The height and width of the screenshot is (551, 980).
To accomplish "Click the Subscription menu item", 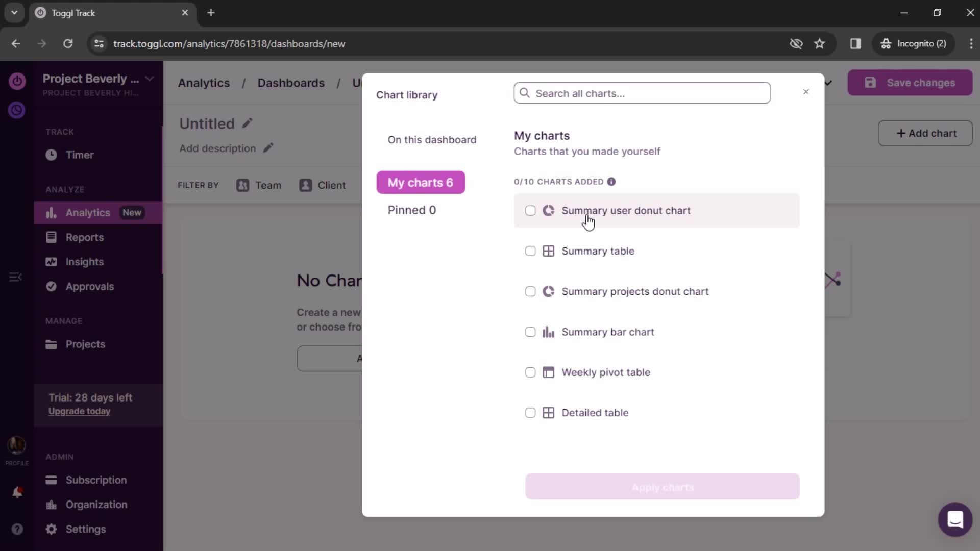I will click(x=96, y=480).
